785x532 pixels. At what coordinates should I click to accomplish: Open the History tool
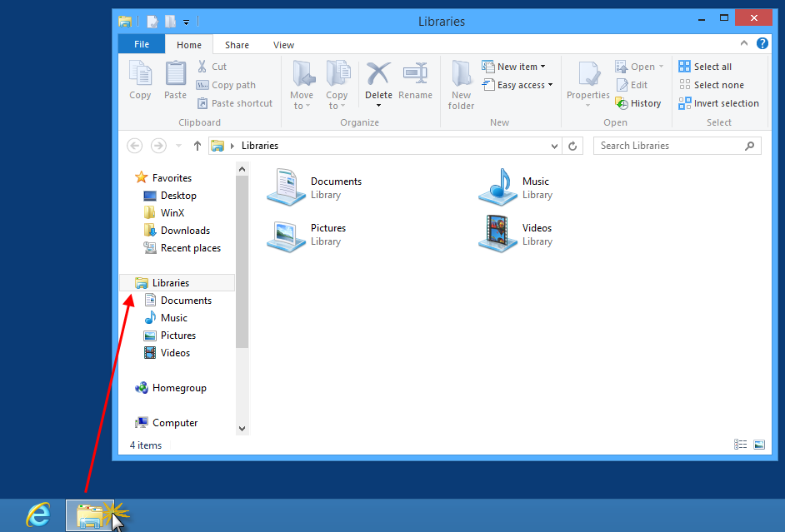point(638,102)
